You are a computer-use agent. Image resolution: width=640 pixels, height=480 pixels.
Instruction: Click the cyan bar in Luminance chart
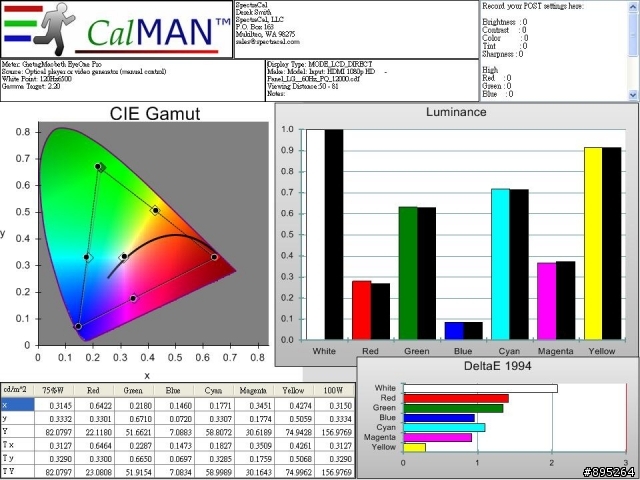501,264
